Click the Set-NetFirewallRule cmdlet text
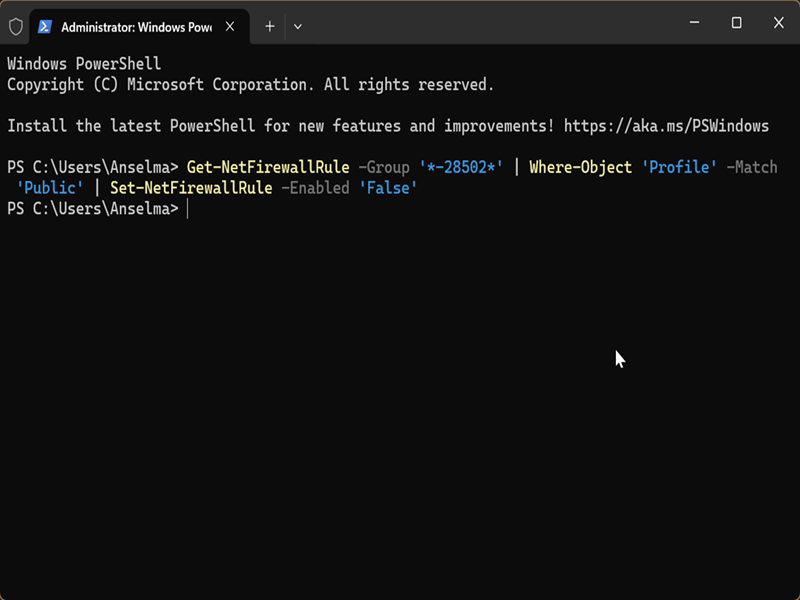 tap(191, 188)
